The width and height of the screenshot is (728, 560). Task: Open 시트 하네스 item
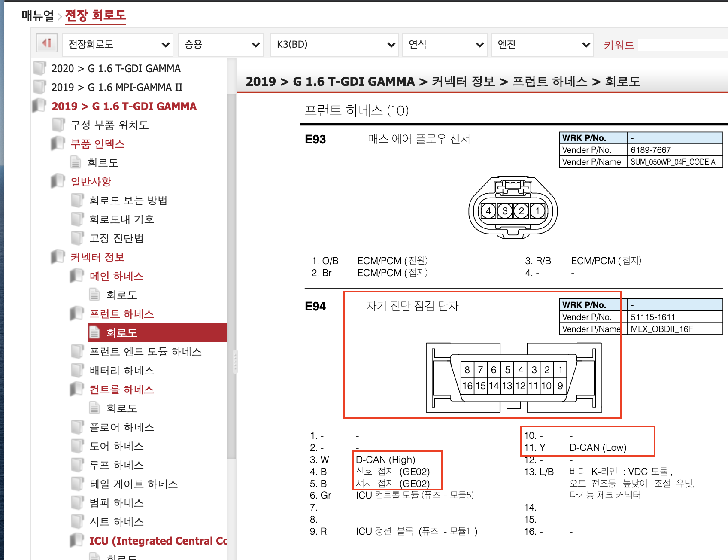(116, 522)
